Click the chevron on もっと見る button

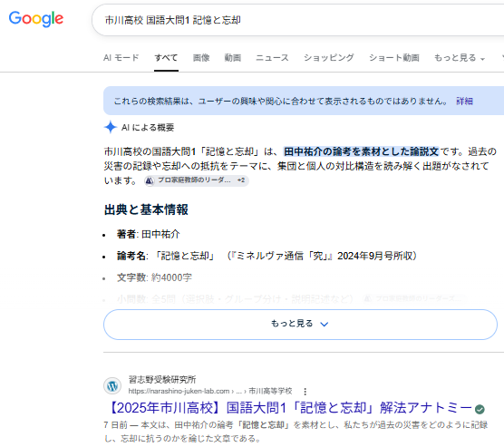point(325,325)
